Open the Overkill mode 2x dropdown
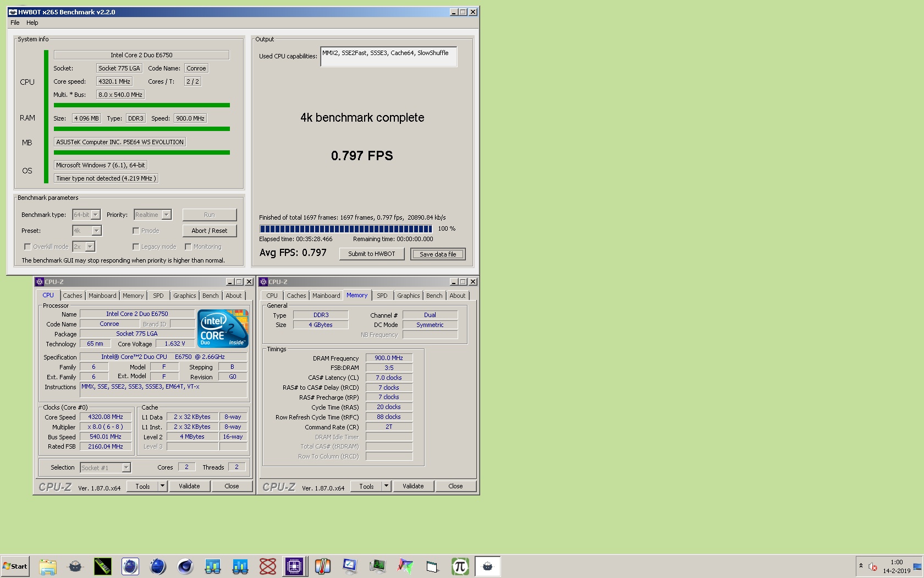Image resolution: width=924 pixels, height=578 pixels. [x=90, y=247]
